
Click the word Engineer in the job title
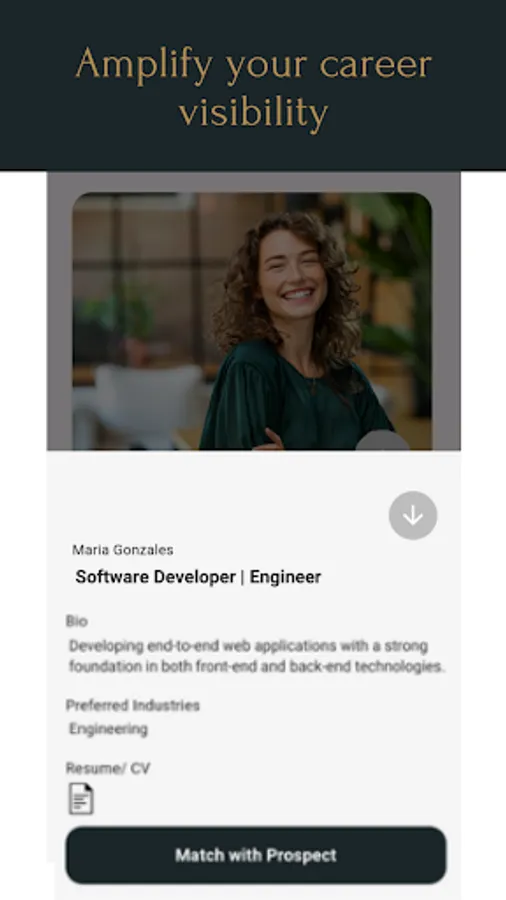point(286,577)
